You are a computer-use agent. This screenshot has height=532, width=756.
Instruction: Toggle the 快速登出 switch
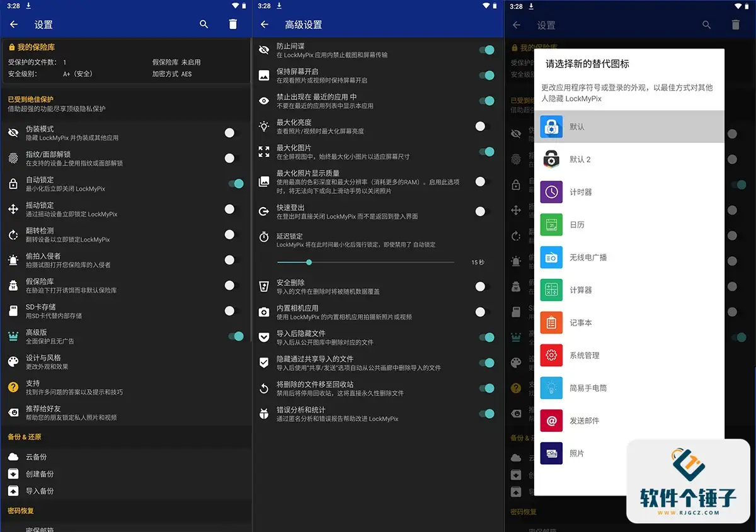tap(483, 212)
